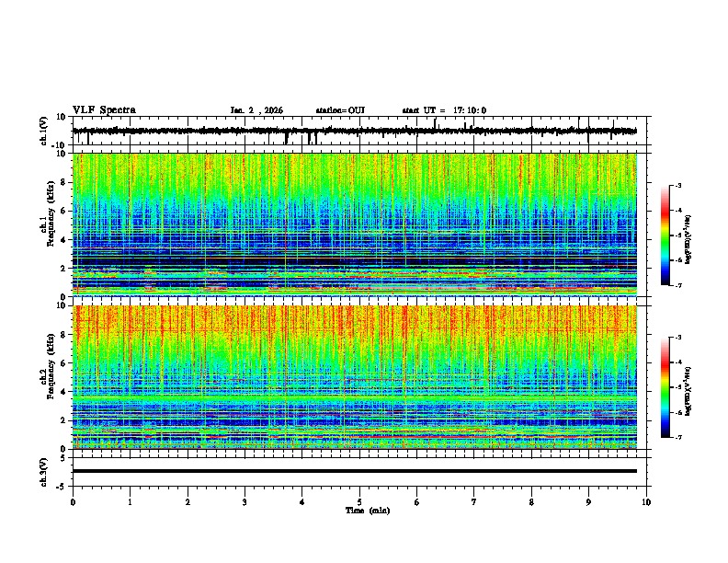This screenshot has width=728, height=563.
Task: Select the ch.2 color bar log(PSD) label
Action: coord(688,391)
